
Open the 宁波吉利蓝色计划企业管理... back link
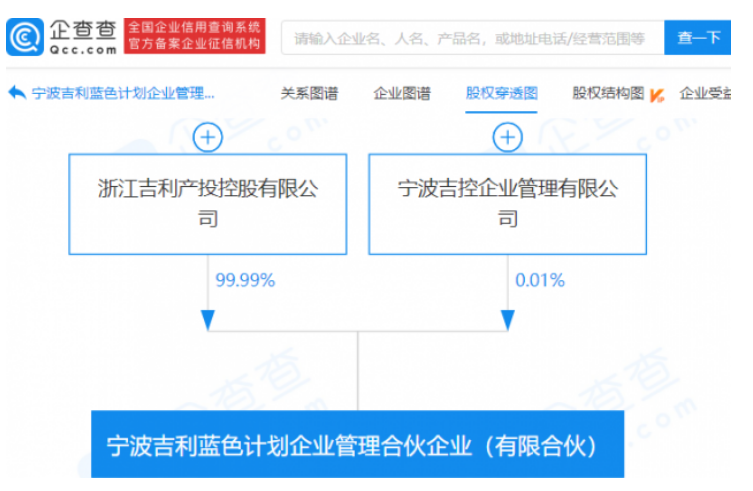123,93
